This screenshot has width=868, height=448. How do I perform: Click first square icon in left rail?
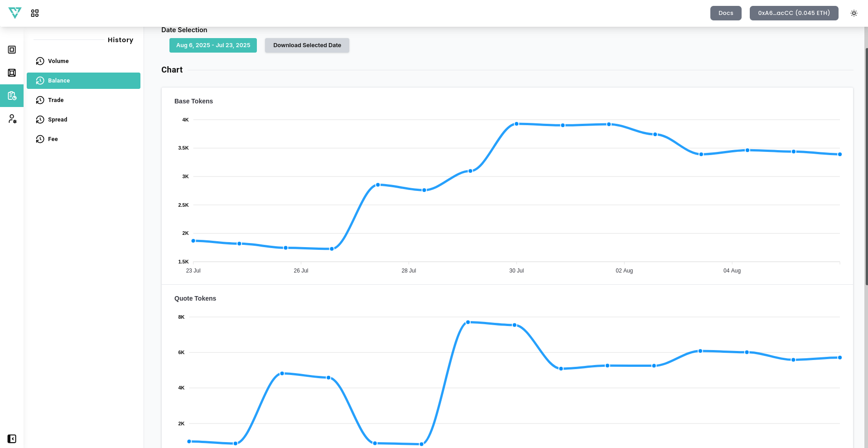tap(12, 50)
